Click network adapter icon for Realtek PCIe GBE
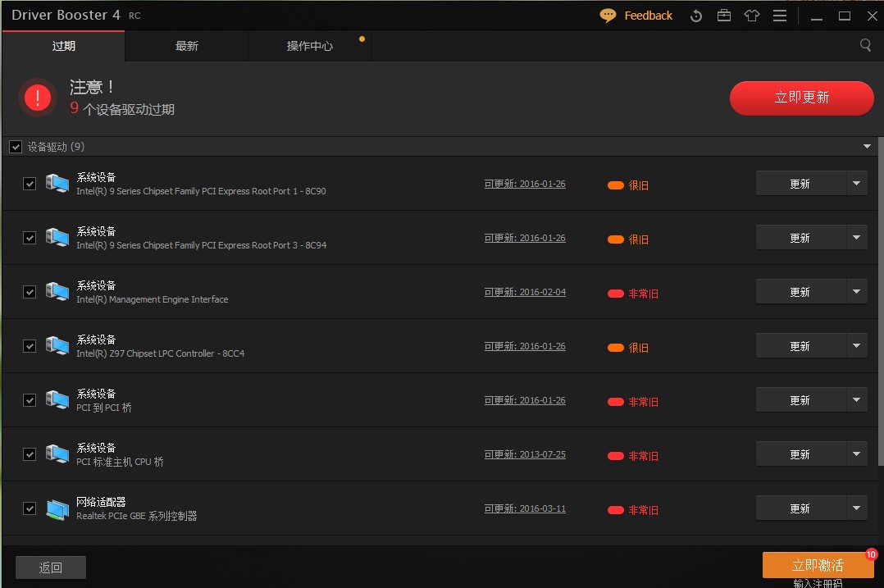This screenshot has height=588, width=884. 57,509
